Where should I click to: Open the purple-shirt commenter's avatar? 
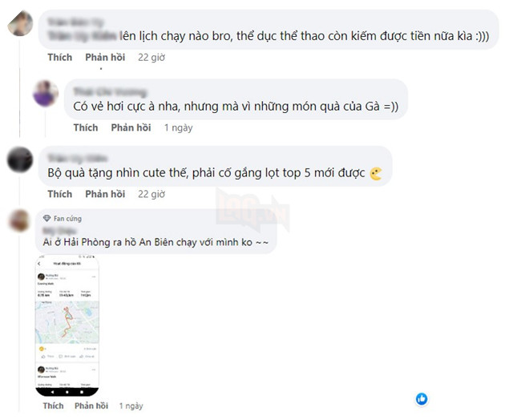(x=46, y=94)
